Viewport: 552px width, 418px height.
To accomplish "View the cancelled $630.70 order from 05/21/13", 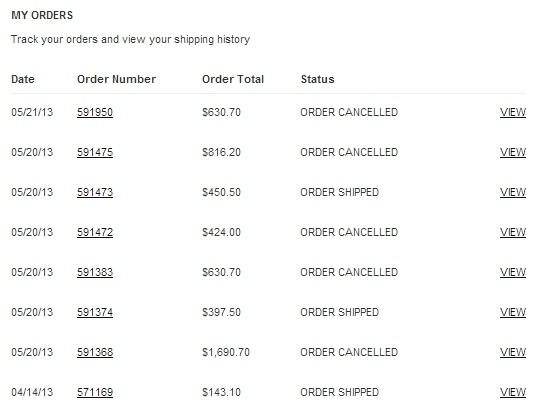I will [x=513, y=112].
